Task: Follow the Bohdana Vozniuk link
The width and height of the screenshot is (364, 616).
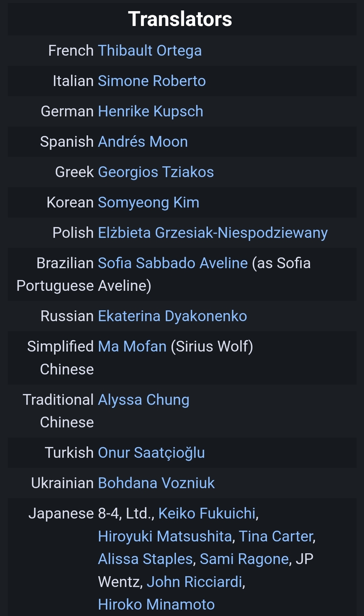Action: 156,483
